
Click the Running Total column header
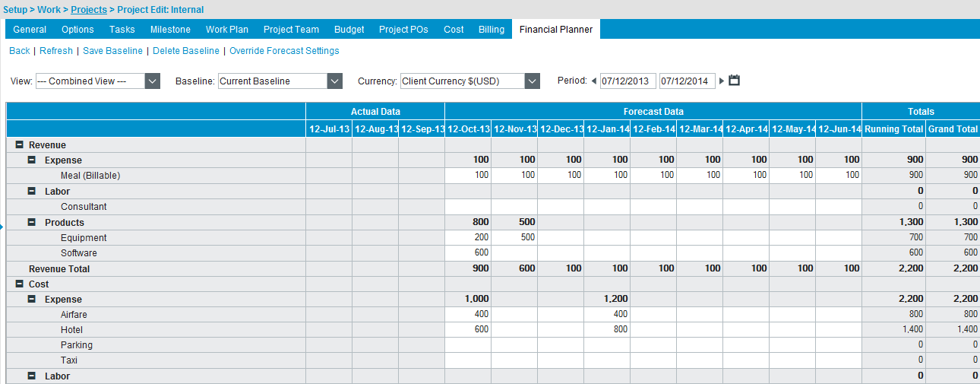click(893, 129)
